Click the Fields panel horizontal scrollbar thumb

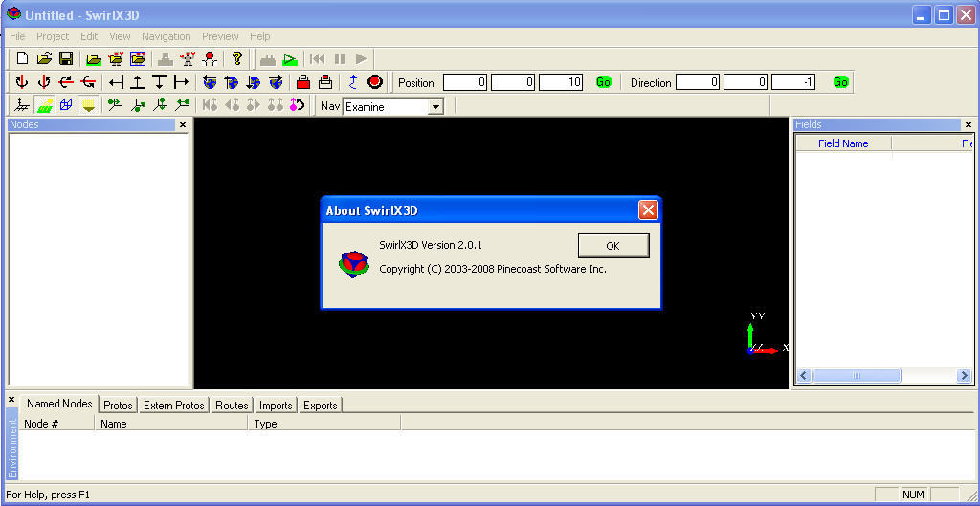[x=857, y=376]
